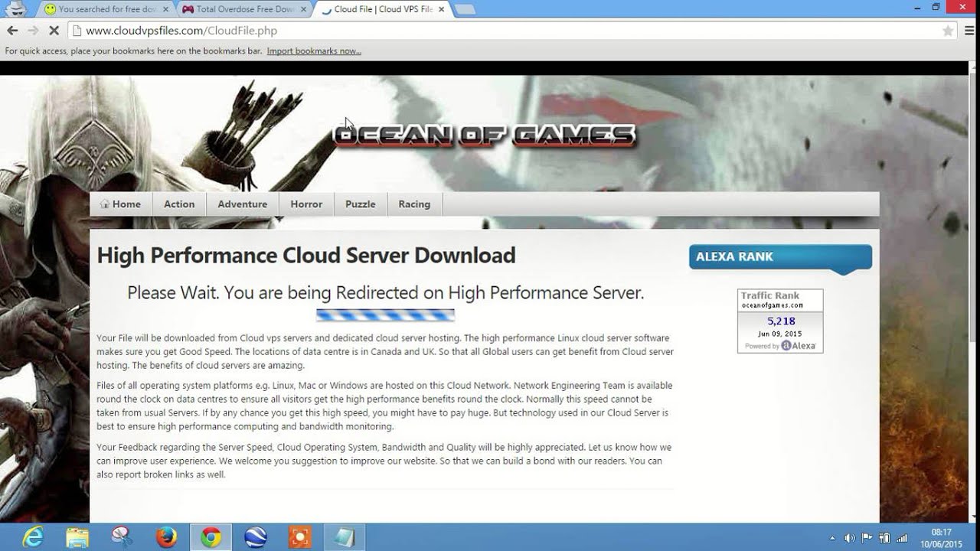Select the 'Cloud File | Cloud VPS' tab

point(381,9)
